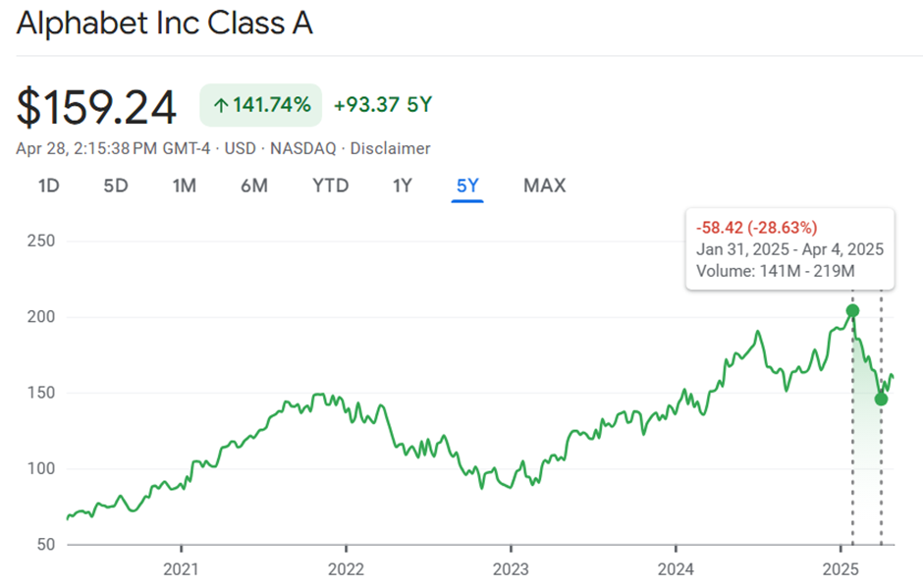Open the Disclaimer link

[x=390, y=148]
